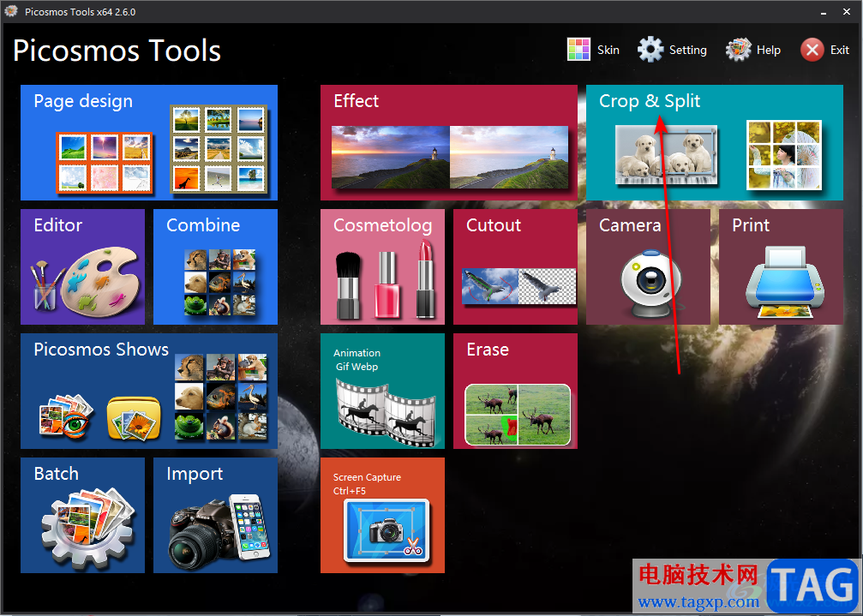Click the Setting gear icon
863x616 pixels.
pos(650,50)
